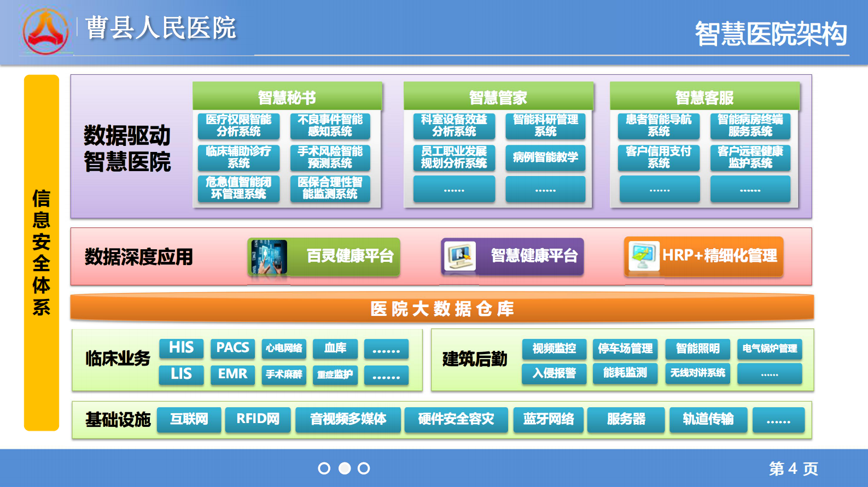Click the 建筑后勤 label
868x487 pixels.
tap(475, 359)
